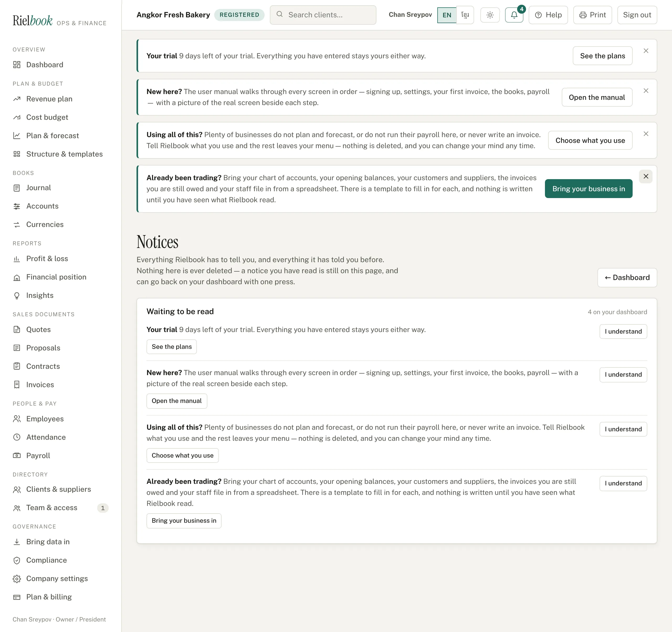Switch language to Khmer
This screenshot has height=632, width=672.
[x=465, y=15]
